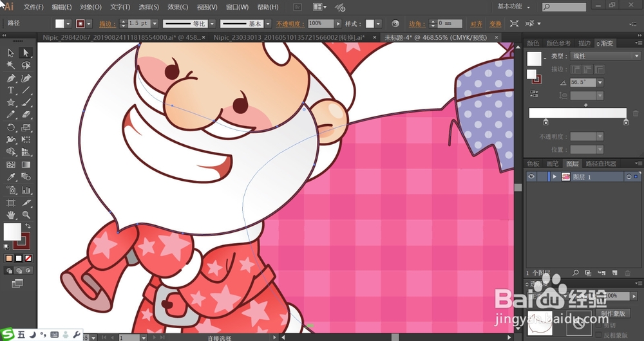Click the 描边 link in control bar
The width and height of the screenshot is (644, 341).
(108, 24)
